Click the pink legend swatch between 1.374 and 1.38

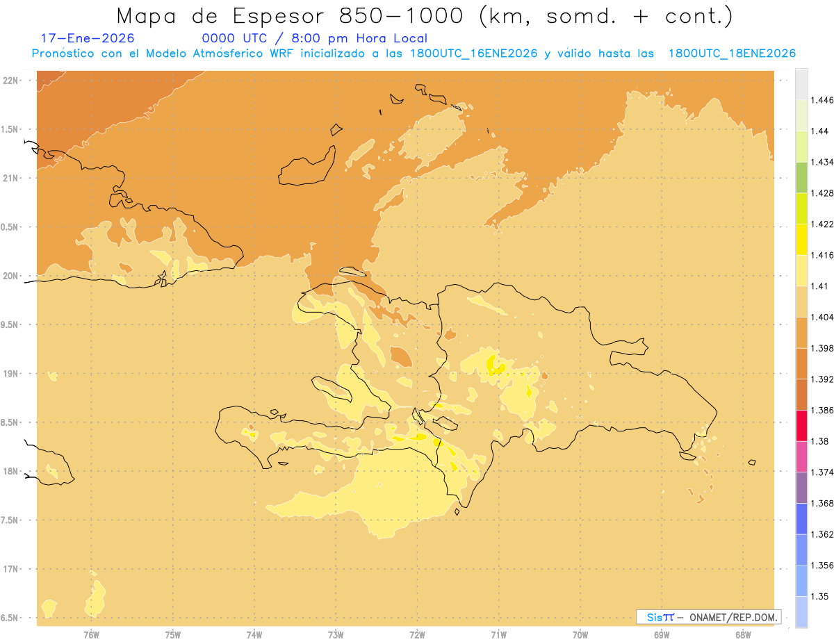801,456
